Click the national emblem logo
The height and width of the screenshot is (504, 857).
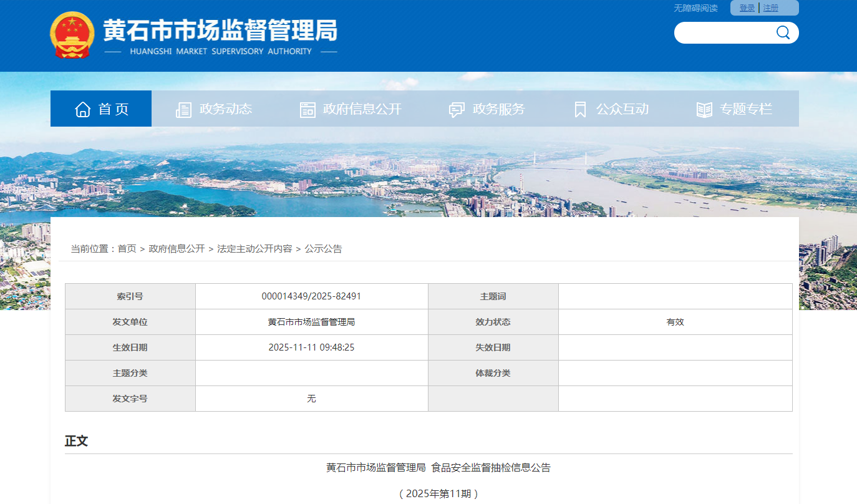72,35
